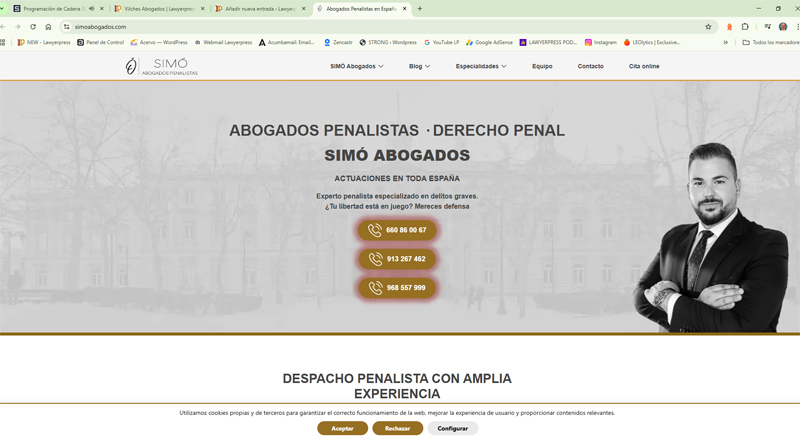The height and width of the screenshot is (439, 800).
Task: Open the Todos los marcadores folder
Action: [x=770, y=42]
